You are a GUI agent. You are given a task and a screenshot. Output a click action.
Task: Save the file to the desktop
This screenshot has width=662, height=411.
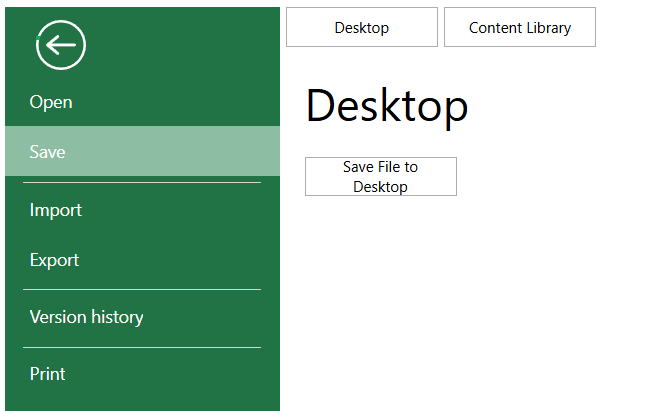tap(380, 177)
